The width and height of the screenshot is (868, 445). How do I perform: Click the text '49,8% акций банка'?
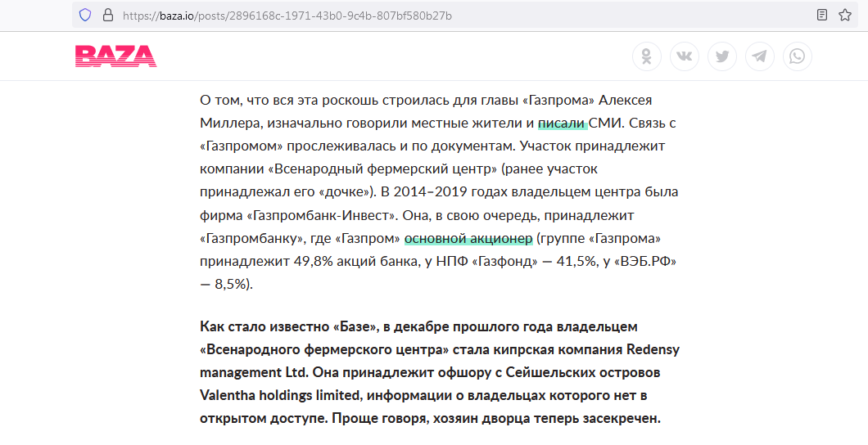tap(356, 261)
